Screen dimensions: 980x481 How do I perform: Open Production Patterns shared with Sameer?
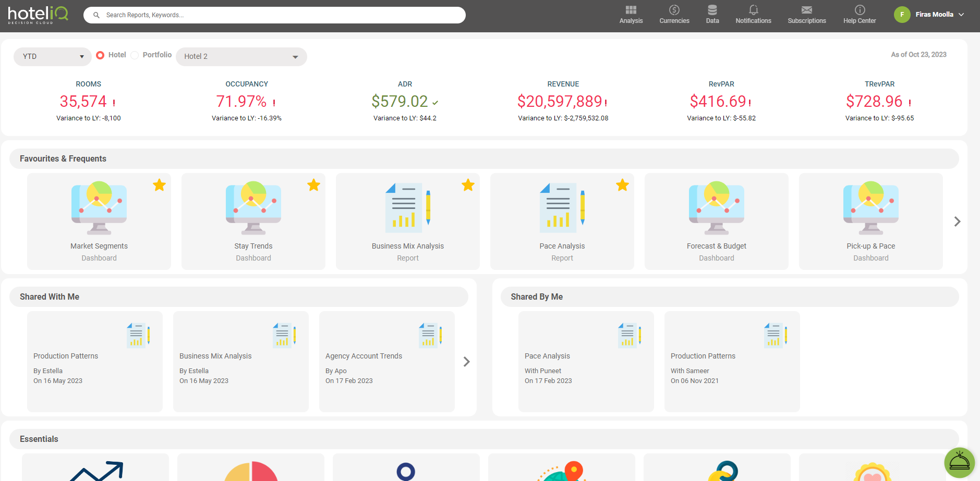732,362
